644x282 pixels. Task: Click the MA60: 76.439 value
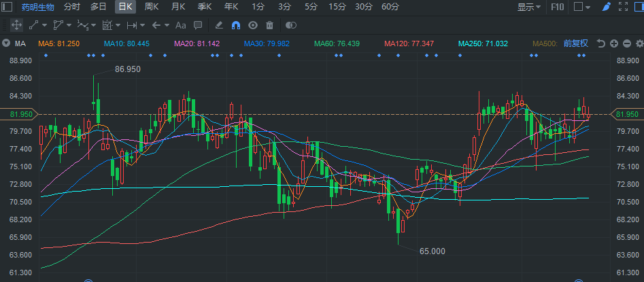click(x=337, y=43)
